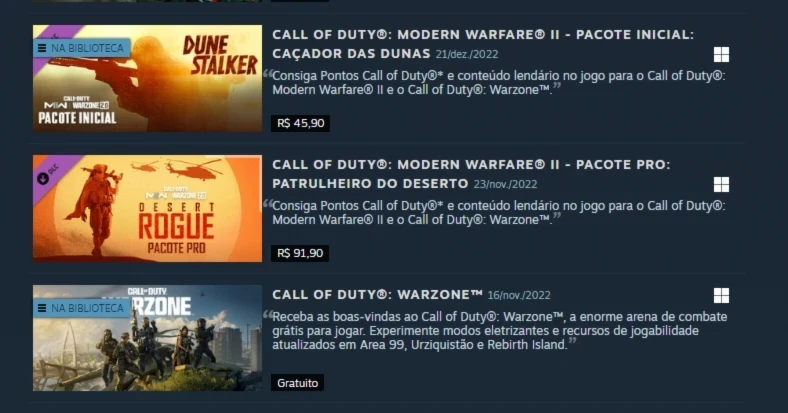Click Windows platform icon for Patrulheiro do Deserto
Image resolution: width=788 pixels, height=413 pixels.
(721, 184)
